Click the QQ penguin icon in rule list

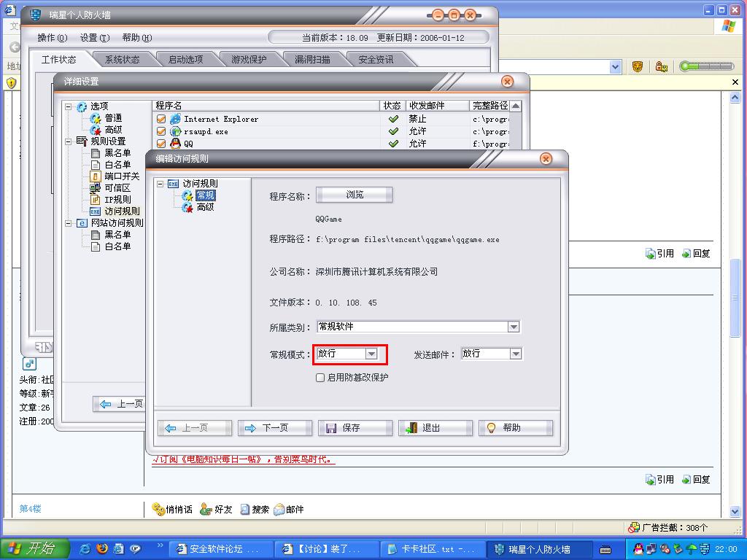(x=175, y=144)
